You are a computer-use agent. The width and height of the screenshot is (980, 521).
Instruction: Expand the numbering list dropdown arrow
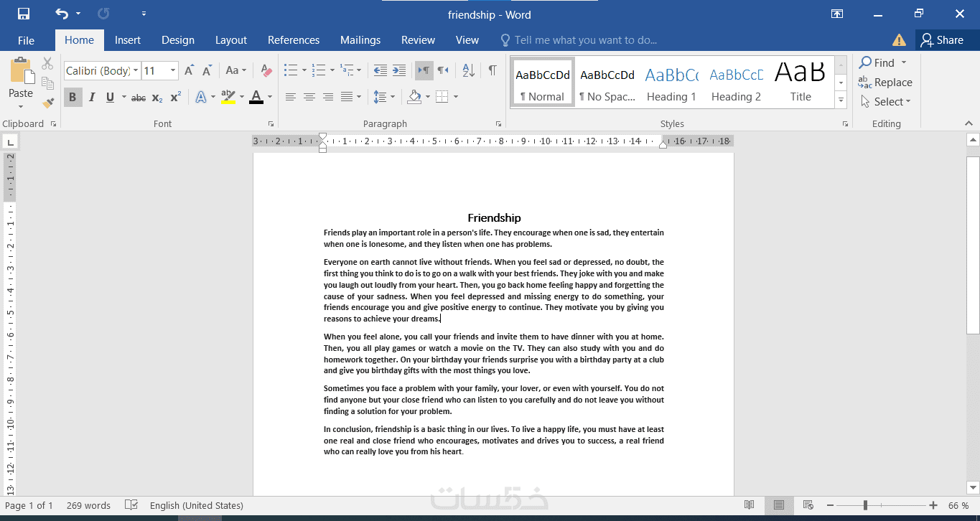[332, 70]
